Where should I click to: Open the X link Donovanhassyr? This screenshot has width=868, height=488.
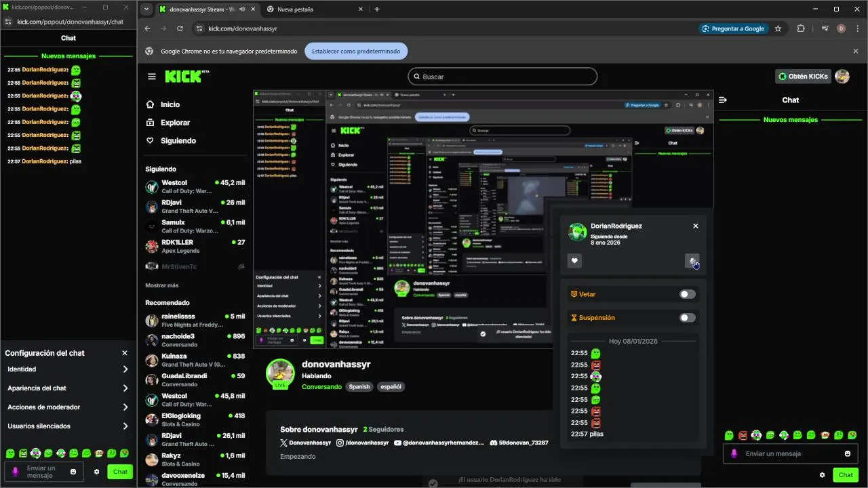[305, 443]
